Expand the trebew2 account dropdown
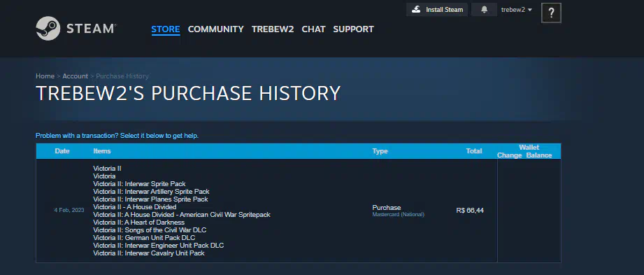This screenshot has height=275, width=644. click(517, 10)
